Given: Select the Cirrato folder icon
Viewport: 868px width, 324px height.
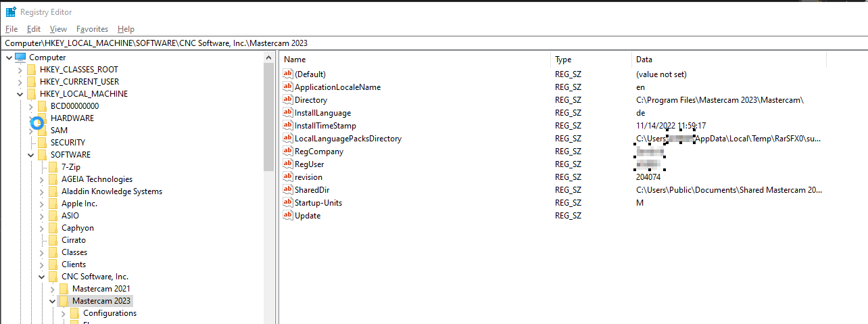Looking at the screenshot, I should 53,240.
